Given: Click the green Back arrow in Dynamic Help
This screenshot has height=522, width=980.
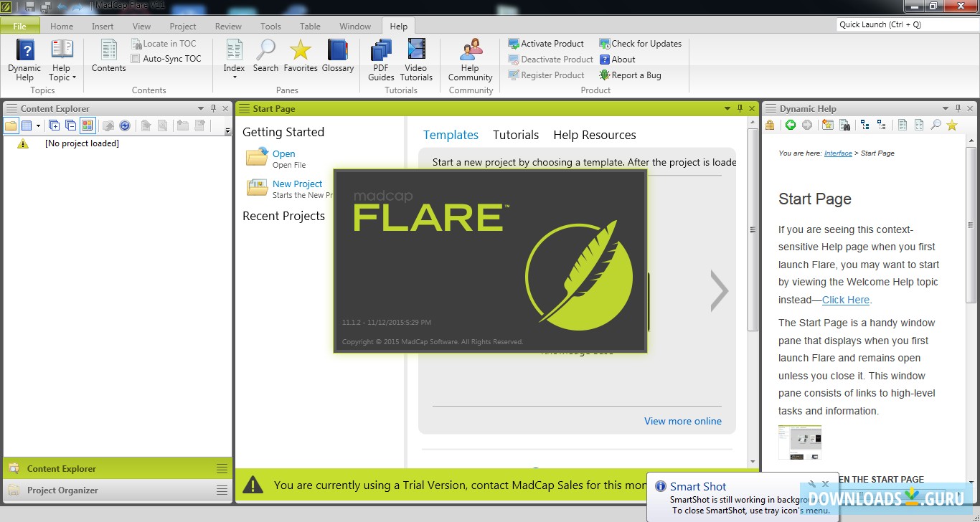Looking at the screenshot, I should [x=791, y=125].
